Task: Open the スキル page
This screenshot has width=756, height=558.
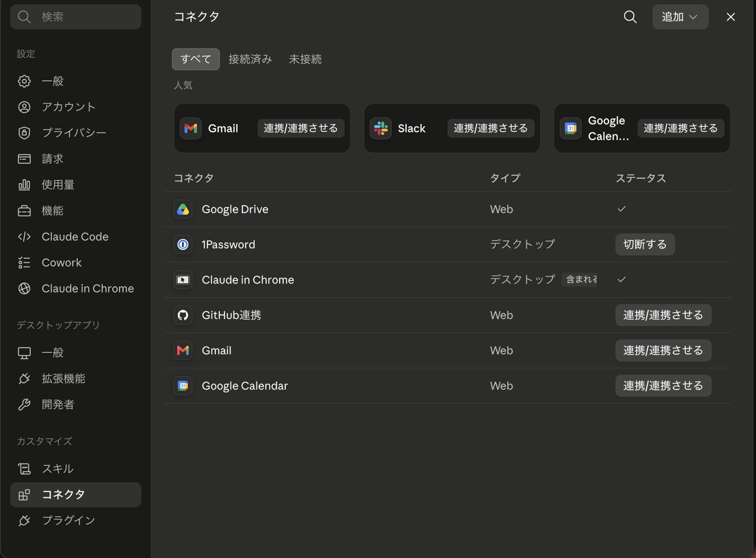Action: click(76, 469)
